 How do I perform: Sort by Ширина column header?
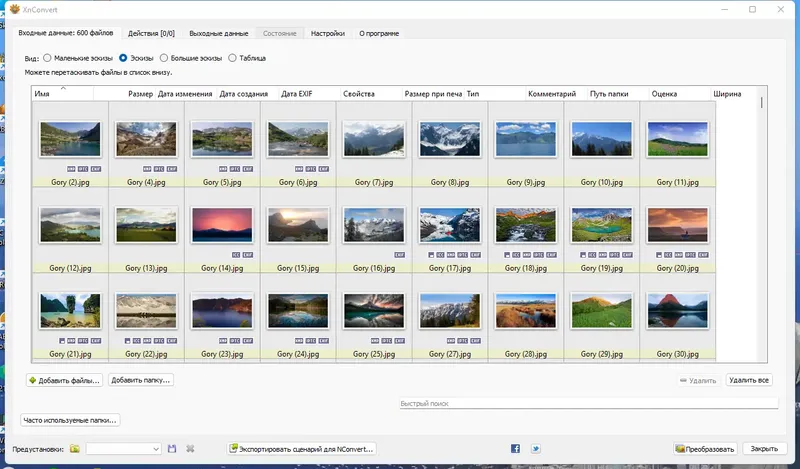click(734, 93)
